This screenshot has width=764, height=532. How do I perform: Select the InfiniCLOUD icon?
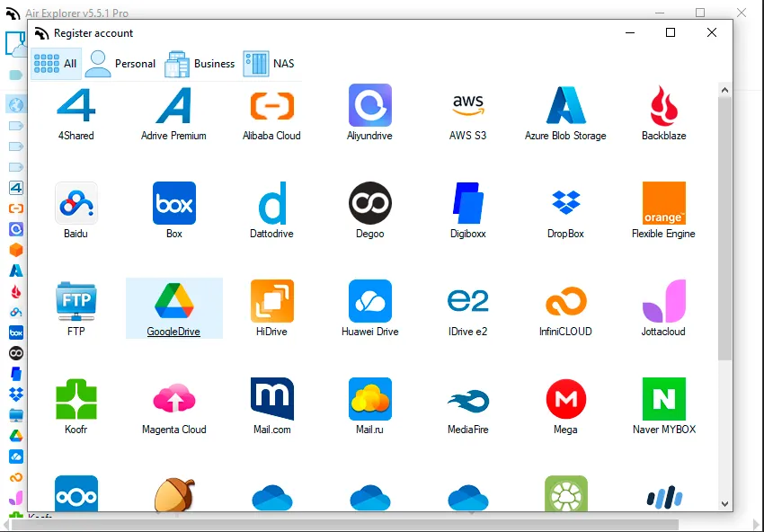[565, 301]
